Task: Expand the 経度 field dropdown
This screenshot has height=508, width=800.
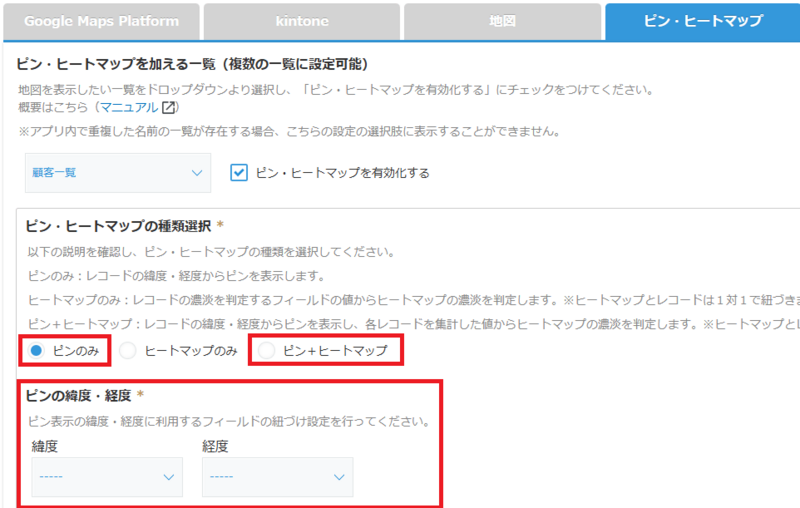Action: click(277, 477)
